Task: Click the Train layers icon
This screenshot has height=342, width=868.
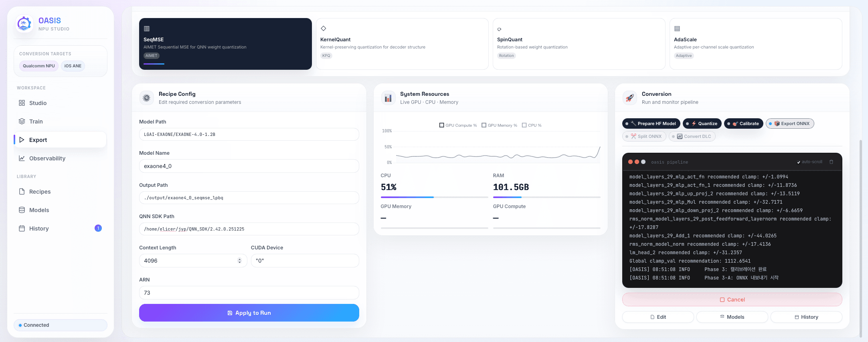Action: [x=22, y=121]
